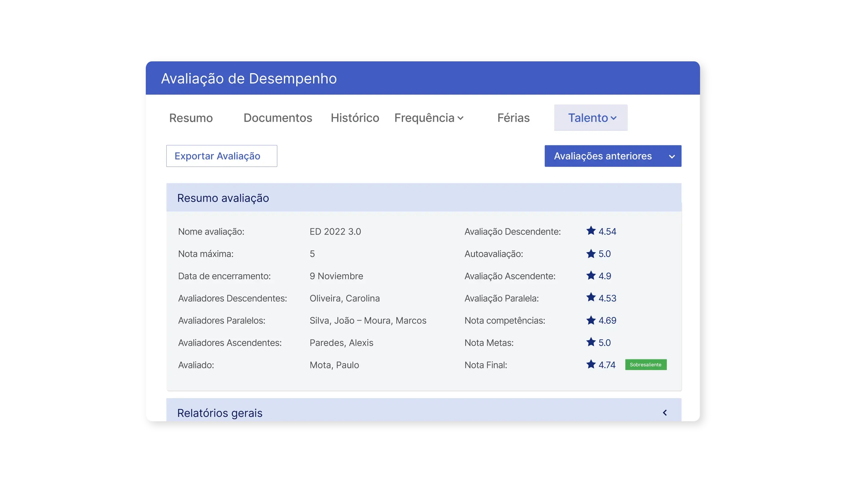The height and width of the screenshot is (504, 846).
Task: Open the Avaliações anteriores dropdown
Action: point(612,156)
